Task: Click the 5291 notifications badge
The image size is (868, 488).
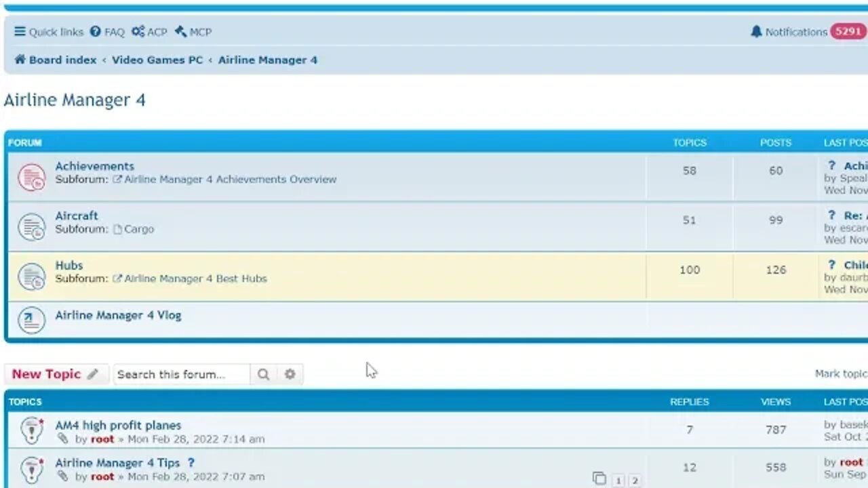Action: (x=848, y=32)
